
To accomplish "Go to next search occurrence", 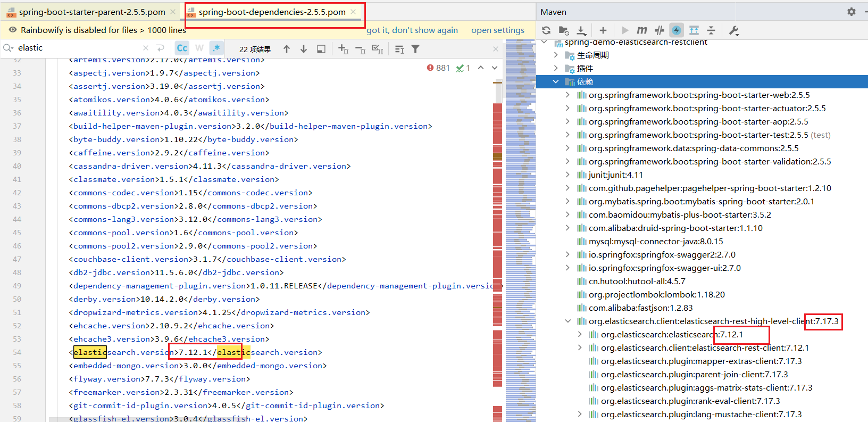I will coord(304,49).
